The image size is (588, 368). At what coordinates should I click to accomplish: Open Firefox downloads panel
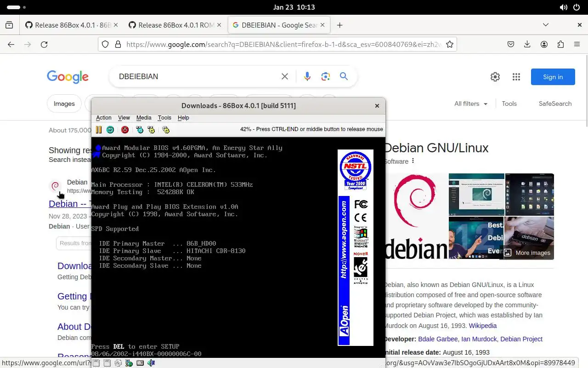pos(527,45)
